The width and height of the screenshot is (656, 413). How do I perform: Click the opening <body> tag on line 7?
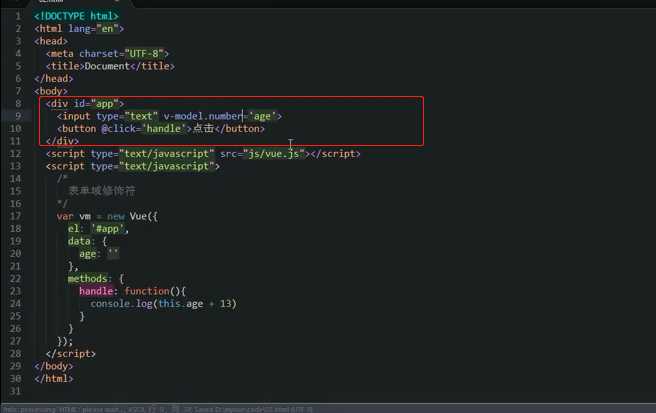point(51,91)
